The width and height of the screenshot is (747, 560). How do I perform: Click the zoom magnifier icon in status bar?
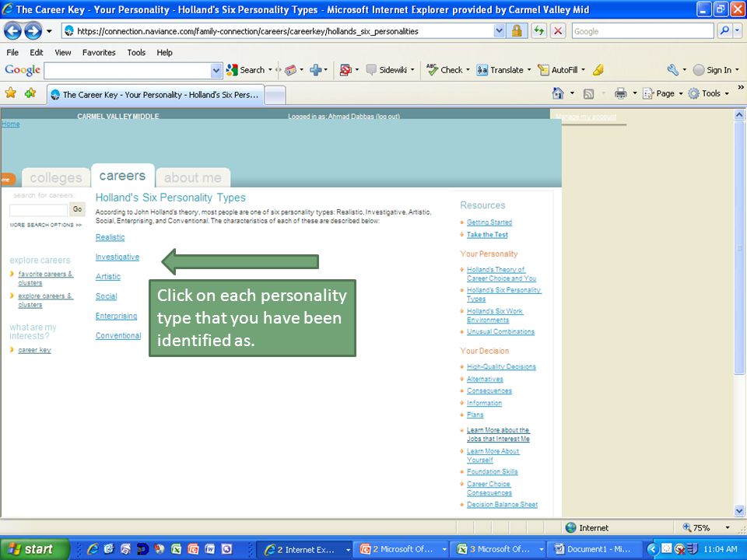pyautogui.click(x=686, y=527)
